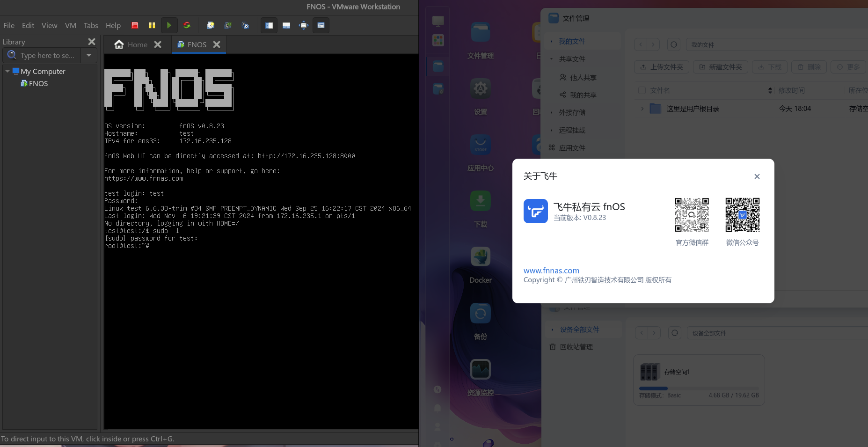Click the 新建文件夹 button
868x447 pixels.
tap(721, 67)
